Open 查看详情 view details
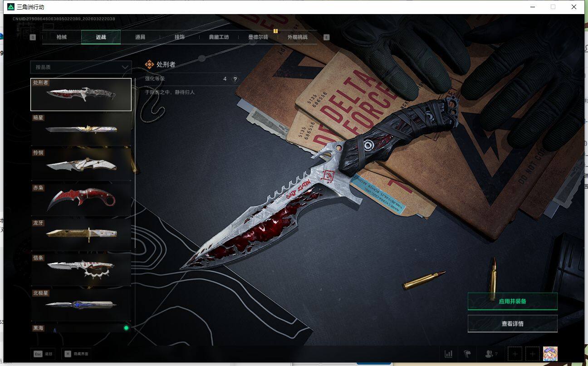Screen dimensions: 588x366 tap(512, 324)
